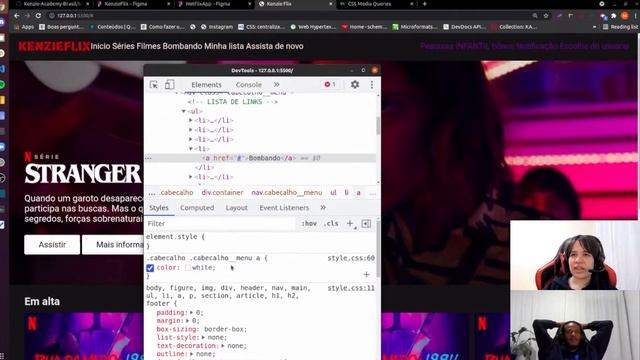
Task: Collapse the ul node in DOM tree
Action: coord(184,111)
